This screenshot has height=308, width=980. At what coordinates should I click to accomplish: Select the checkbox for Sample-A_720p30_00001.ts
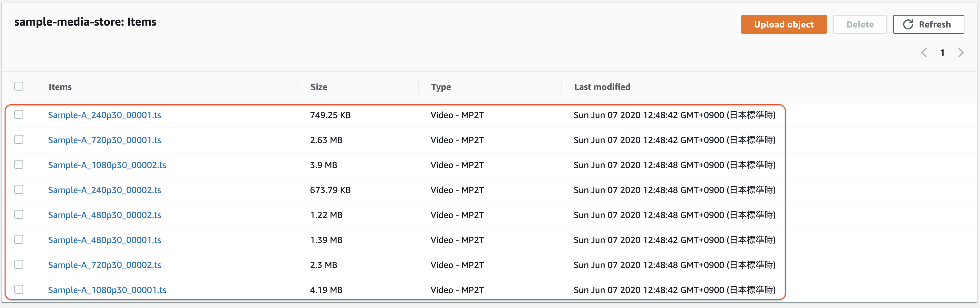pos(19,140)
